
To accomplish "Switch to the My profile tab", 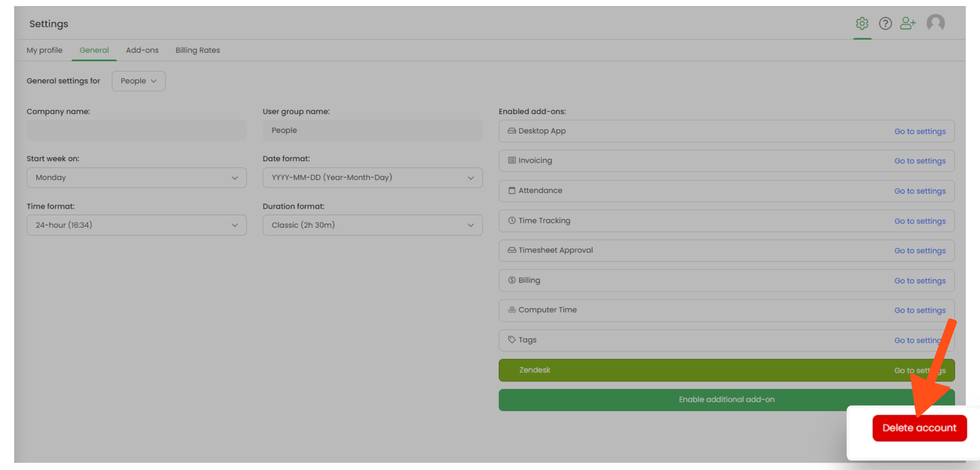I will [45, 50].
